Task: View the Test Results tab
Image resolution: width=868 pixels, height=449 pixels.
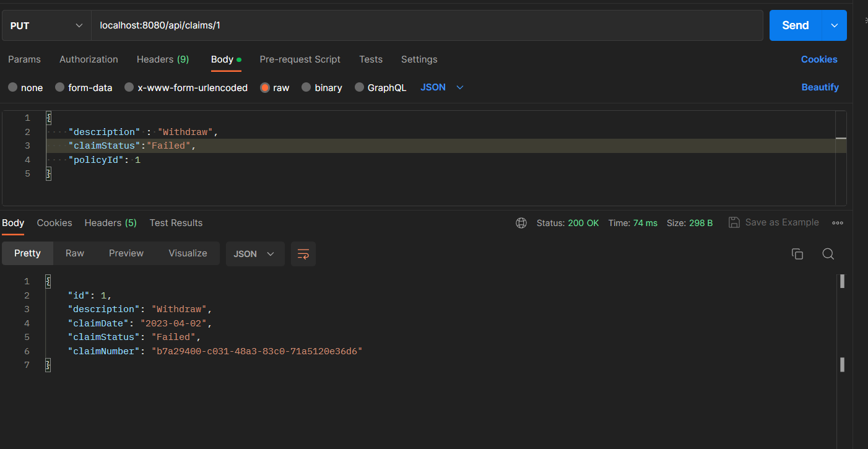Action: point(176,223)
